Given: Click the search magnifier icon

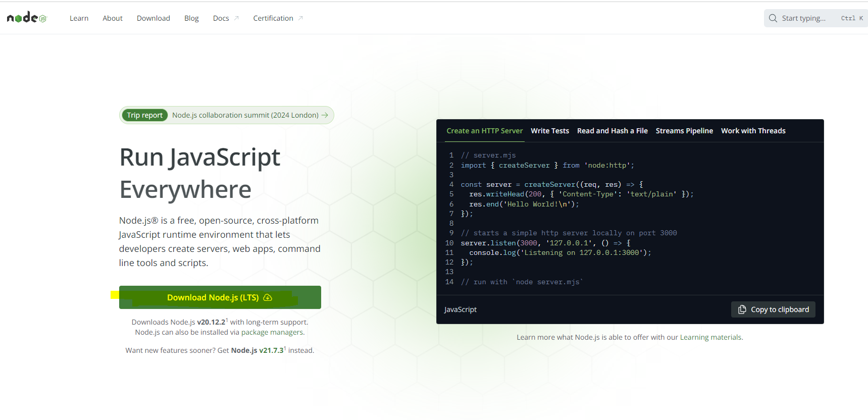Looking at the screenshot, I should tap(773, 18).
